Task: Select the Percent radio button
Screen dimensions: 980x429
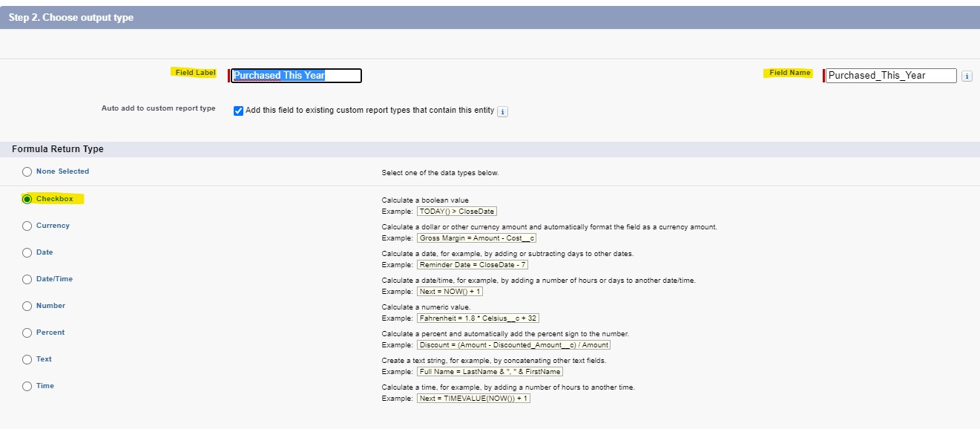Action: pos(27,333)
